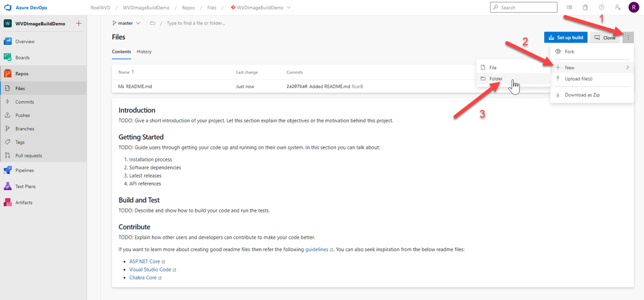Open the Pipelines sidebar icon
The image size is (644, 300).
(x=7, y=171)
